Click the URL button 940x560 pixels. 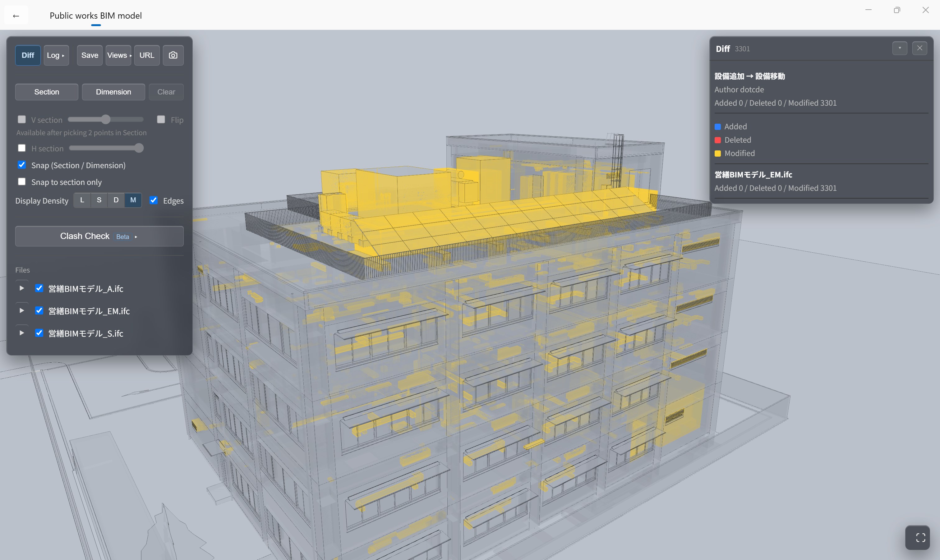click(x=147, y=55)
